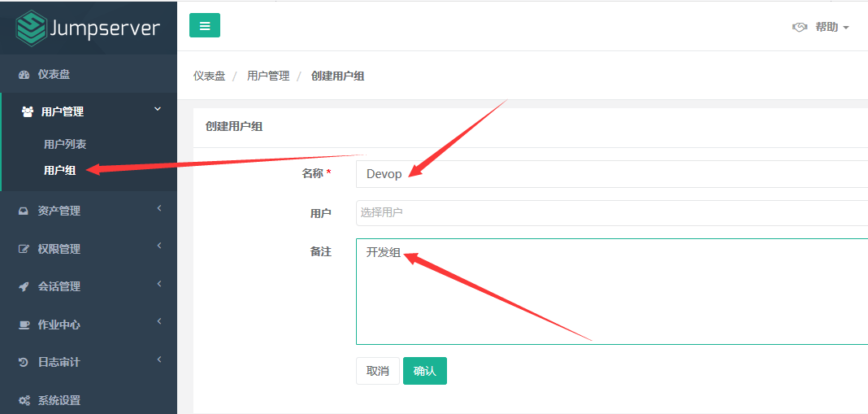Click the Jumpserver logo icon
The height and width of the screenshot is (414, 868).
coord(31,28)
